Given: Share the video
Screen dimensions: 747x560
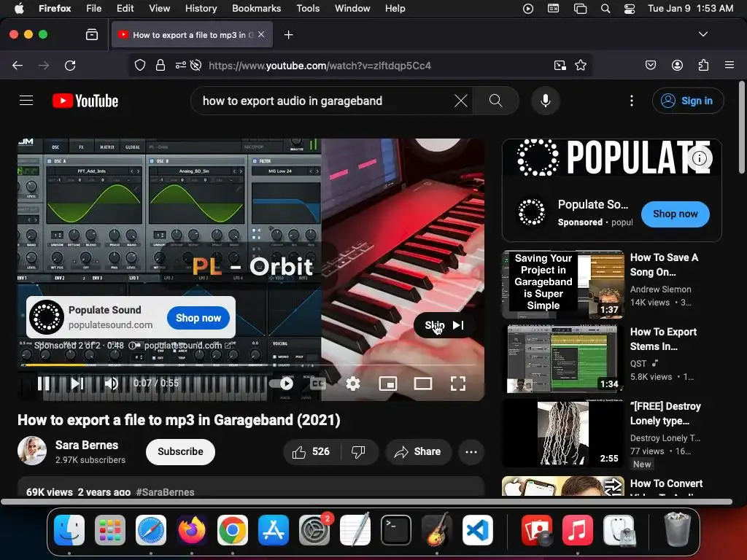Looking at the screenshot, I should pyautogui.click(x=417, y=451).
